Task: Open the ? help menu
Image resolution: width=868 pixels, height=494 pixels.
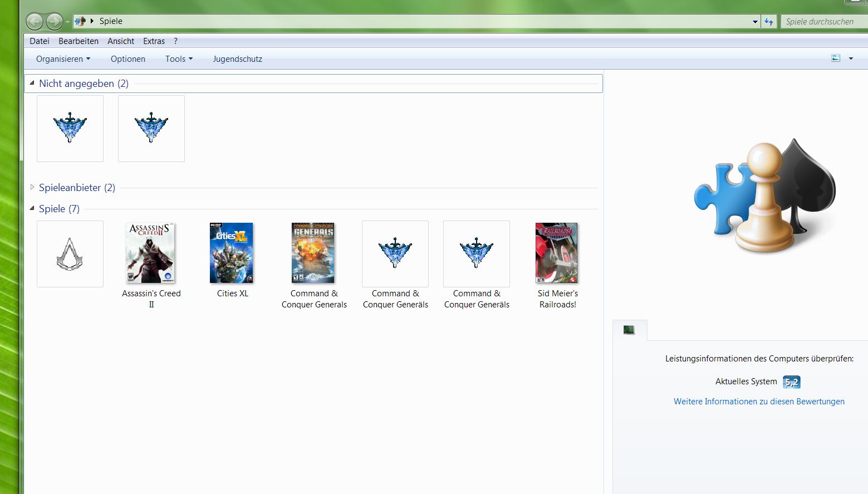Action: pos(175,41)
